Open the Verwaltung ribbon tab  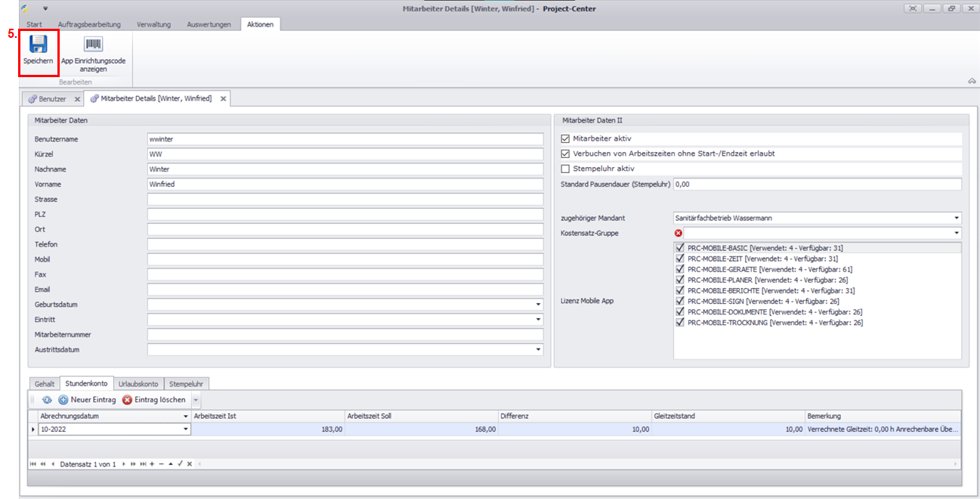click(153, 24)
